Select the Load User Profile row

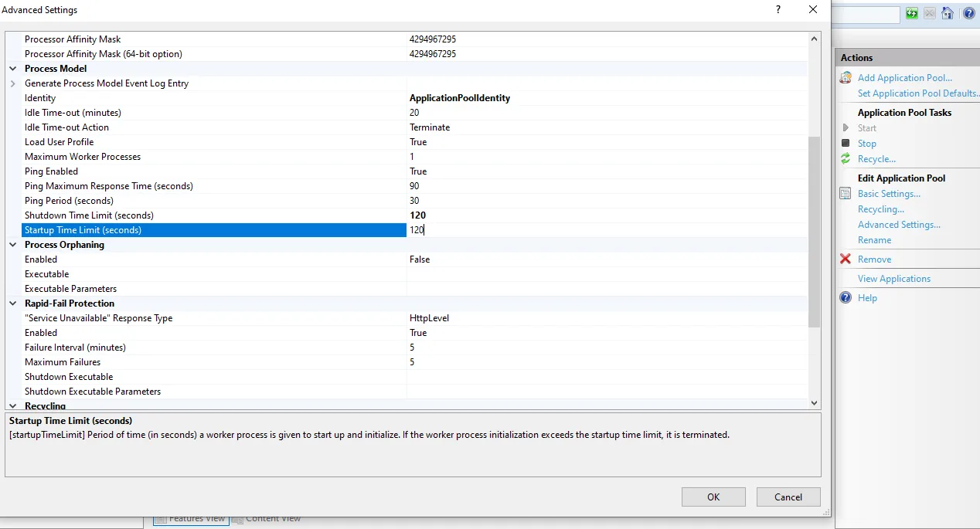click(413, 142)
